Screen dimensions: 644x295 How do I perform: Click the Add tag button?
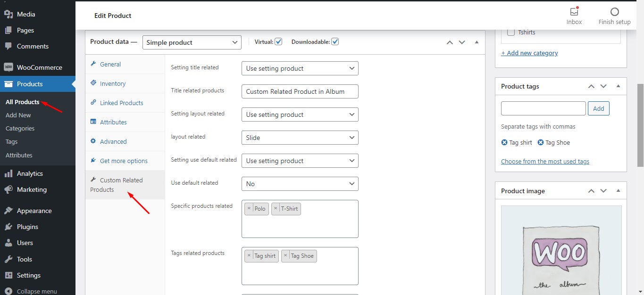pos(598,108)
